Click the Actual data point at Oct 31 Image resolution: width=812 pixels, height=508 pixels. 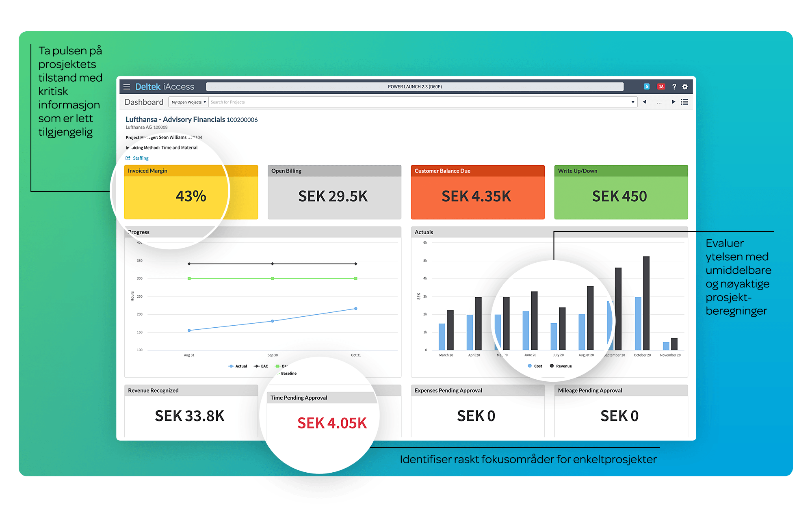coord(356,309)
